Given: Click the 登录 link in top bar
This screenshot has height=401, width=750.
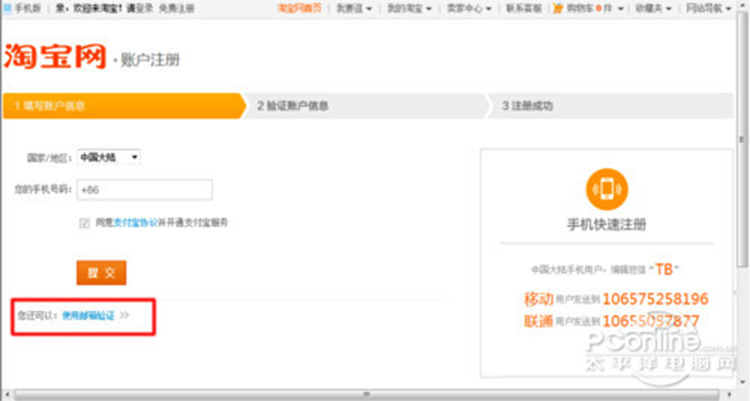Looking at the screenshot, I should tap(144, 9).
